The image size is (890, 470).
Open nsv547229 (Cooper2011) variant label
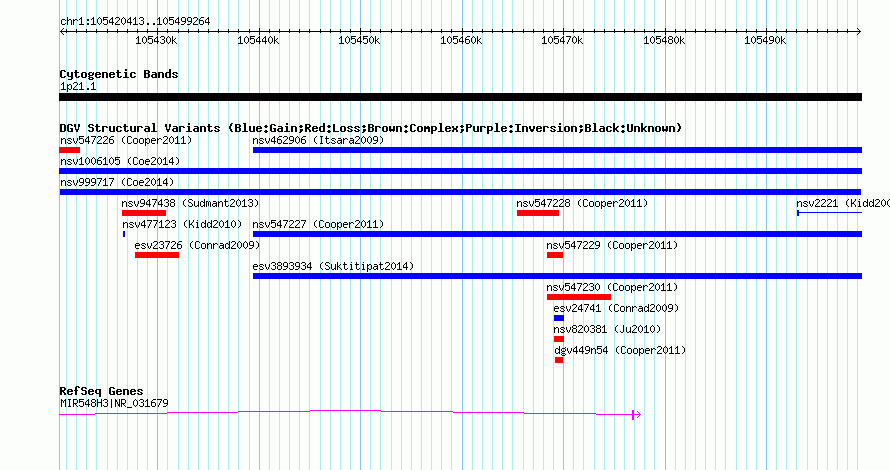pyautogui.click(x=612, y=245)
